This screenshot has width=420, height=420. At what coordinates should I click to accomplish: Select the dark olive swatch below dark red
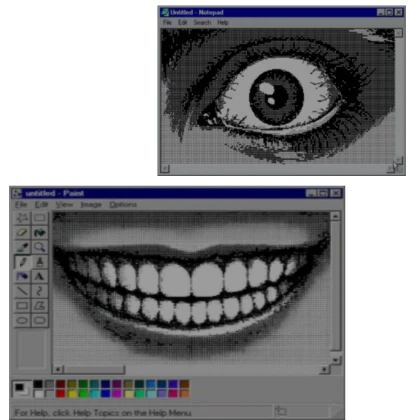click(72, 384)
